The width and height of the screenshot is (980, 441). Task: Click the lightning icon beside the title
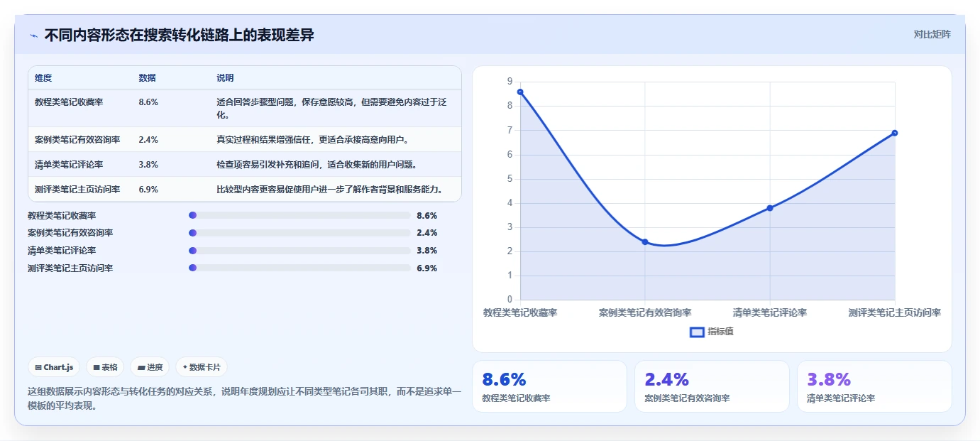[33, 36]
